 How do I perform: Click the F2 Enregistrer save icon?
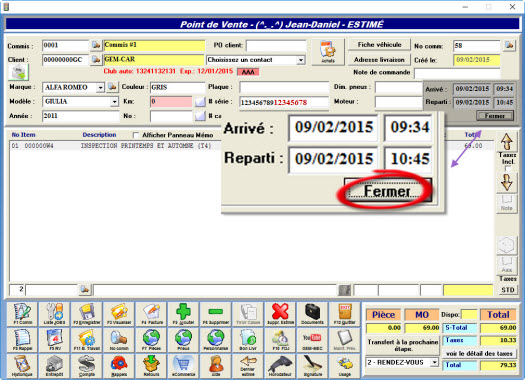[87, 314]
